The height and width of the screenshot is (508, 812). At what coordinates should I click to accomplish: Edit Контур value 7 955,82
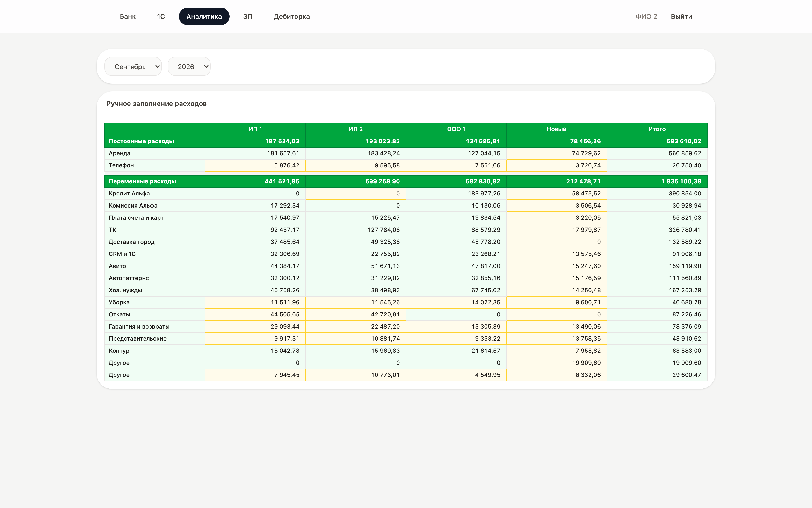coord(556,351)
